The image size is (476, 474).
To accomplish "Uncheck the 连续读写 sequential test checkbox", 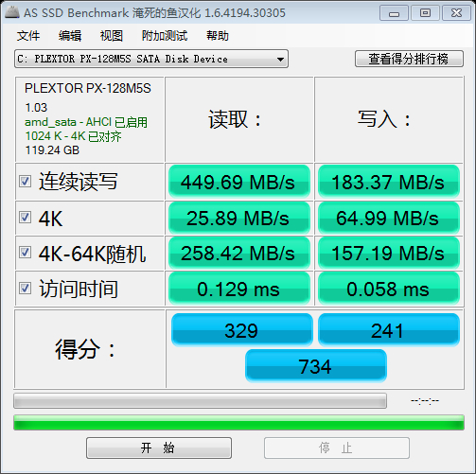I will (x=25, y=182).
